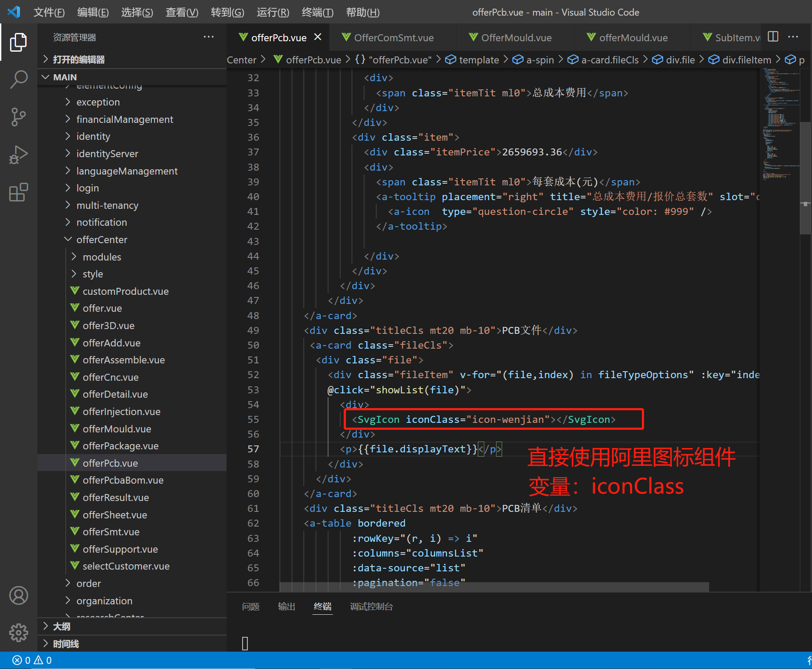The image size is (812, 669).
Task: Expand the financialManagement folder
Action: pos(132,119)
